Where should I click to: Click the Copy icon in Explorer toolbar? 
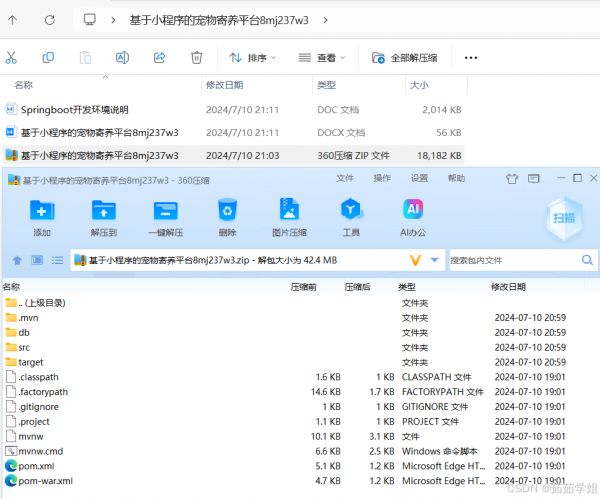[x=48, y=58]
